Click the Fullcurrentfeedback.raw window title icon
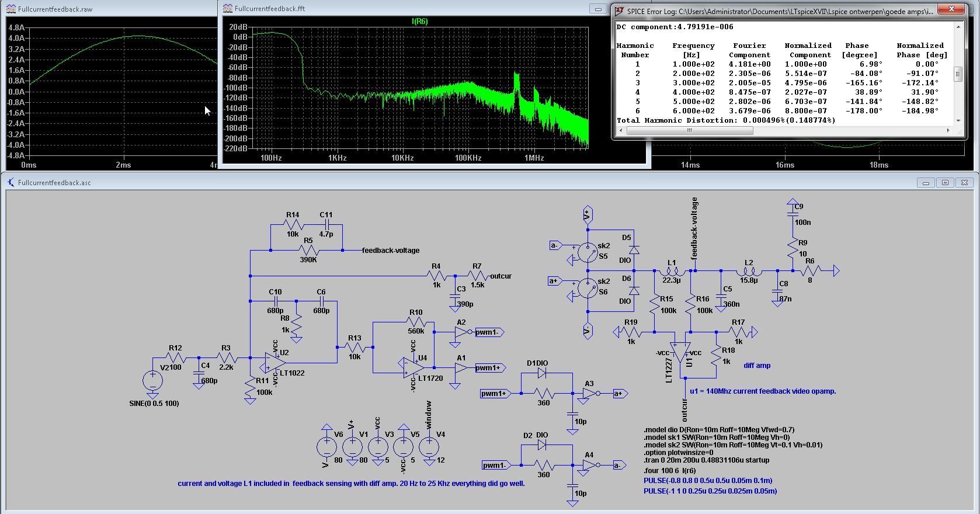Screen dimensions: 980x514 [x=11, y=9]
